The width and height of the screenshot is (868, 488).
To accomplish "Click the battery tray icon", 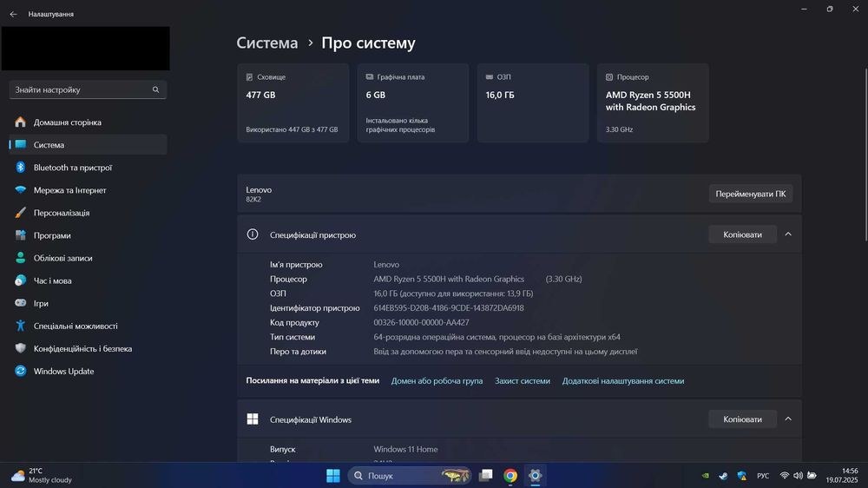I will pos(812,475).
